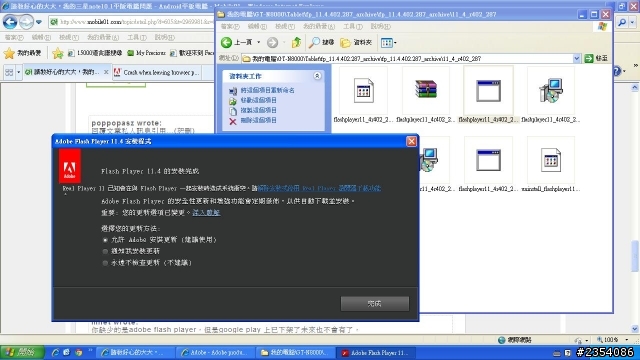Open the search provider dropdown in IE top right
The width and height of the screenshot is (640, 360).
coord(632,22)
